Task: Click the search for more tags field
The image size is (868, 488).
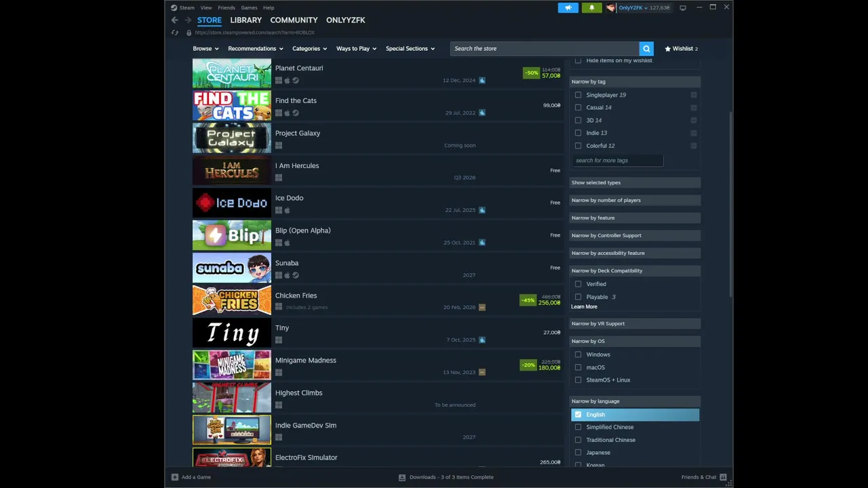Action: (617, 161)
